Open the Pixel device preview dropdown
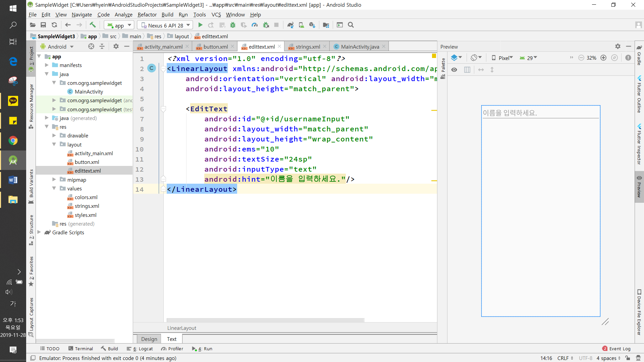 (x=502, y=58)
